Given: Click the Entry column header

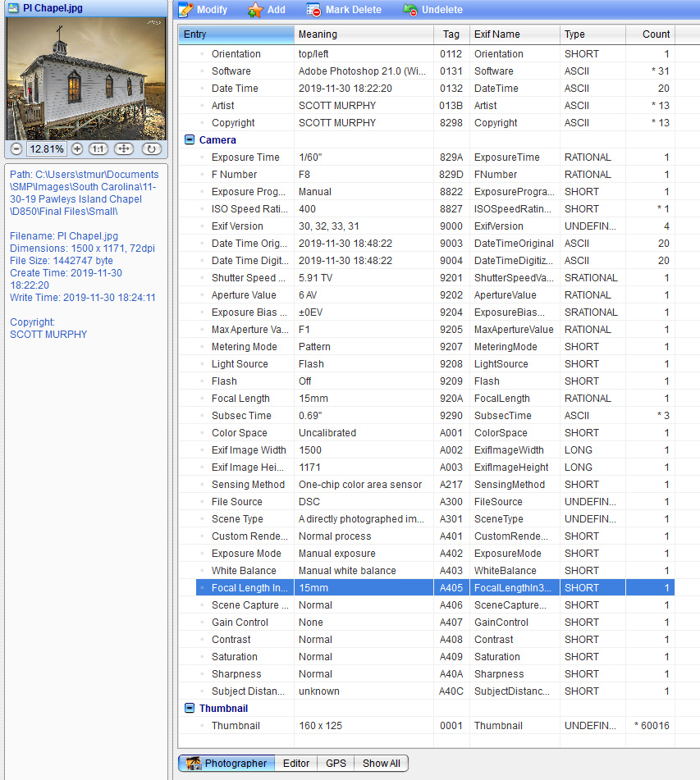Looking at the screenshot, I should pos(236,34).
